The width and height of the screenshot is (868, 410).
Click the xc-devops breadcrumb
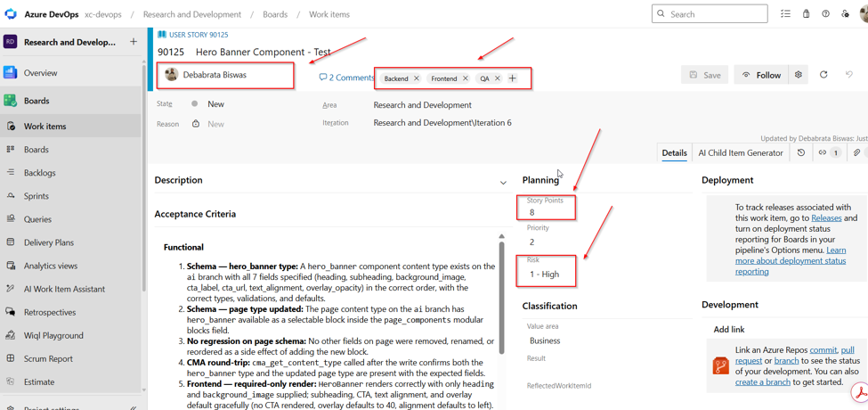click(x=103, y=14)
